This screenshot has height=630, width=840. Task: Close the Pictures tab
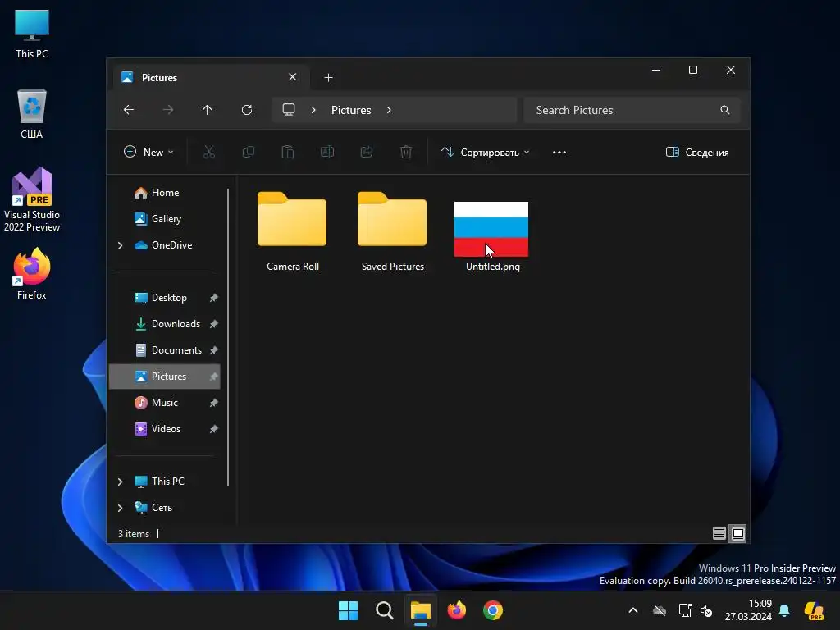[x=293, y=77]
